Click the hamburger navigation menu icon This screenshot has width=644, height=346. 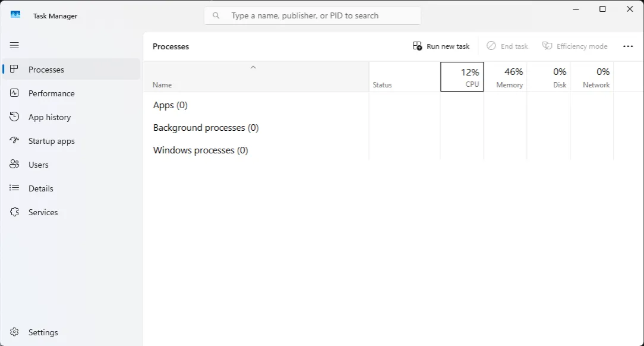click(14, 45)
